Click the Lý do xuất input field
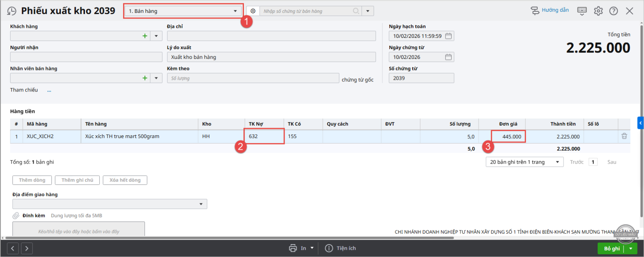Image resolution: width=644 pixels, height=257 pixels. click(x=271, y=57)
